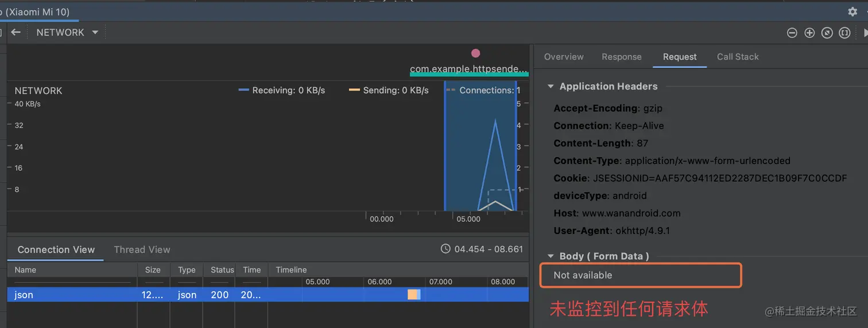Click the Accept-Encoding: gzip header

(608, 108)
